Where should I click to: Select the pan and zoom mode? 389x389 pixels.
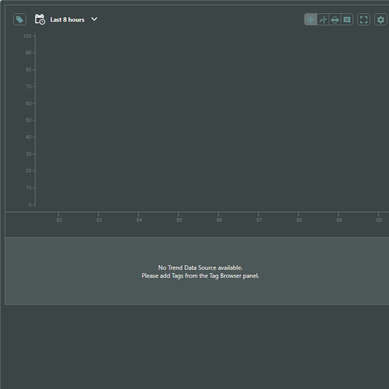[311, 20]
